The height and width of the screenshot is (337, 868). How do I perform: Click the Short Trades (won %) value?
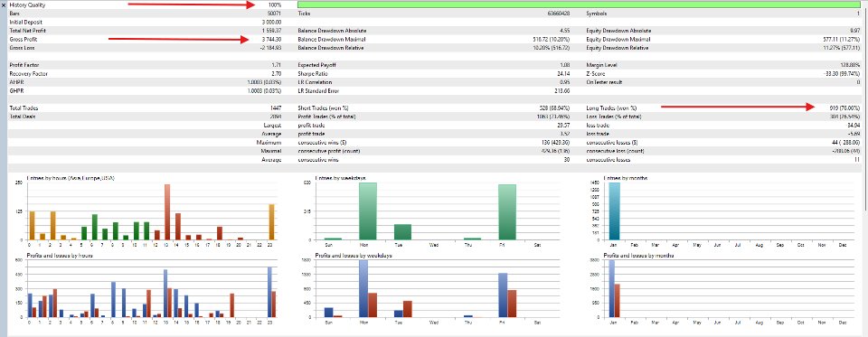click(x=554, y=108)
